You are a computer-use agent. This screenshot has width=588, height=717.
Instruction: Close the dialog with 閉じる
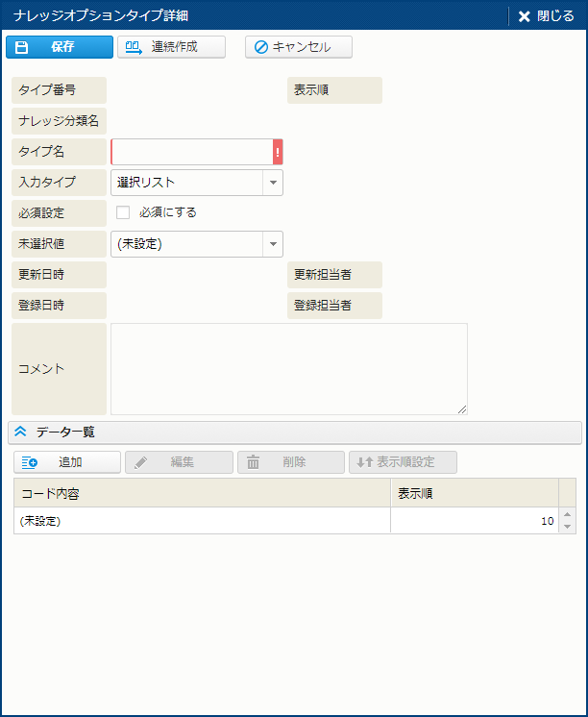pos(546,16)
